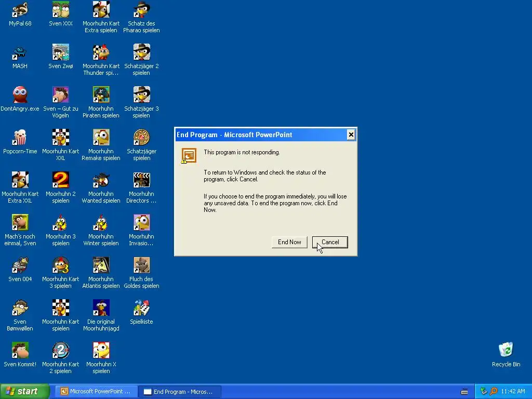Click the End Now button
The image size is (532, 399).
pyautogui.click(x=289, y=242)
